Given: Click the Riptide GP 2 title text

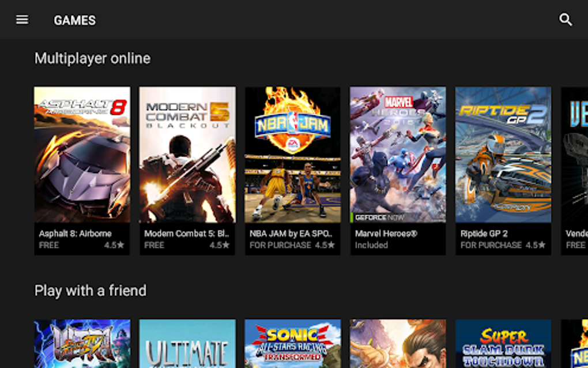Looking at the screenshot, I should tap(484, 234).
